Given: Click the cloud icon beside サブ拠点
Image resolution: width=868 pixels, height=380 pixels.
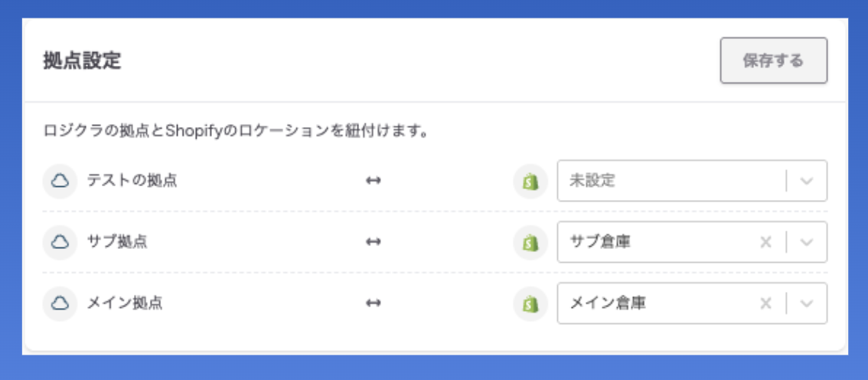Looking at the screenshot, I should [x=60, y=242].
